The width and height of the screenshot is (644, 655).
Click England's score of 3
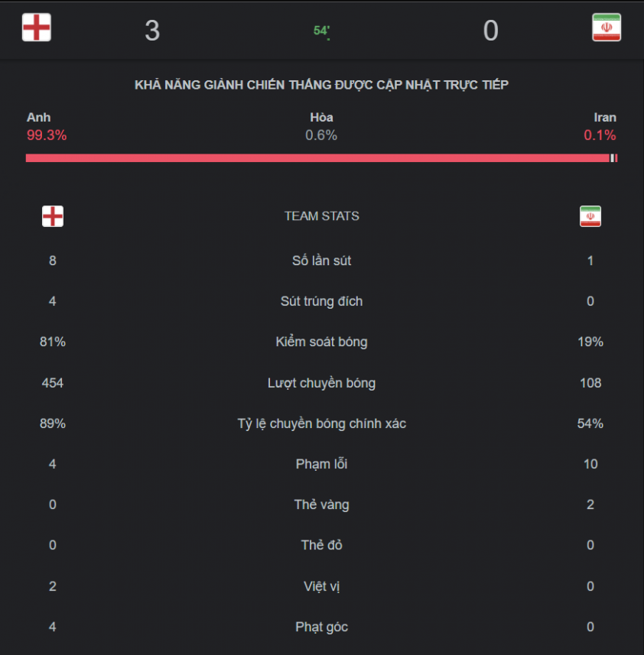[x=152, y=31]
